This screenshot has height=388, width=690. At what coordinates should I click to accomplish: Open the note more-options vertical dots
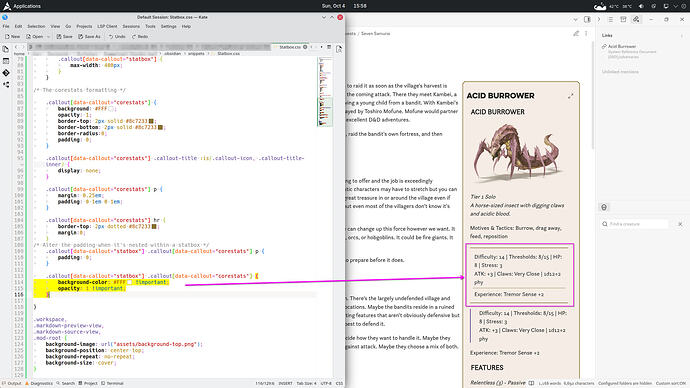[x=586, y=33]
